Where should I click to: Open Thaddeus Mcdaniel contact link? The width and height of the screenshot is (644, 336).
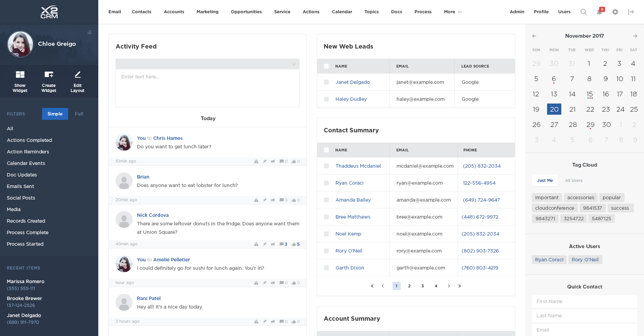click(x=358, y=166)
